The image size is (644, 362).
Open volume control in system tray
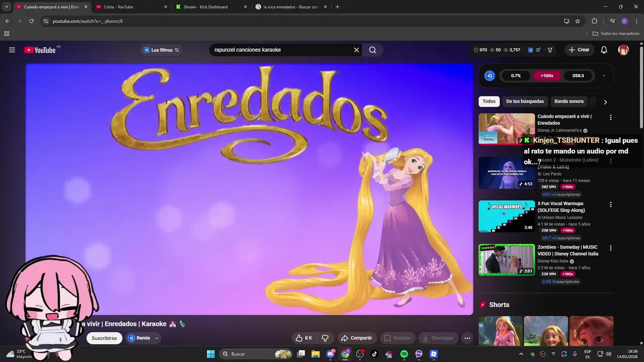pos(608,354)
